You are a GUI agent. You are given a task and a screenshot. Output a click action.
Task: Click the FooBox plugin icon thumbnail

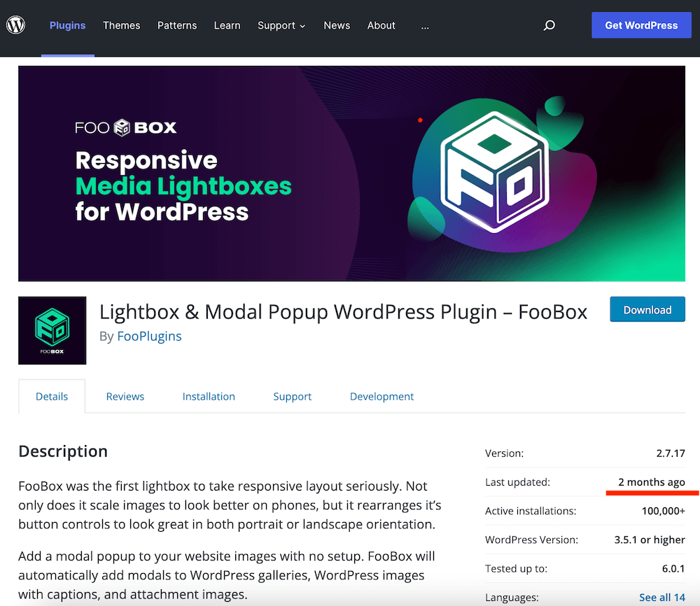pyautogui.click(x=52, y=331)
